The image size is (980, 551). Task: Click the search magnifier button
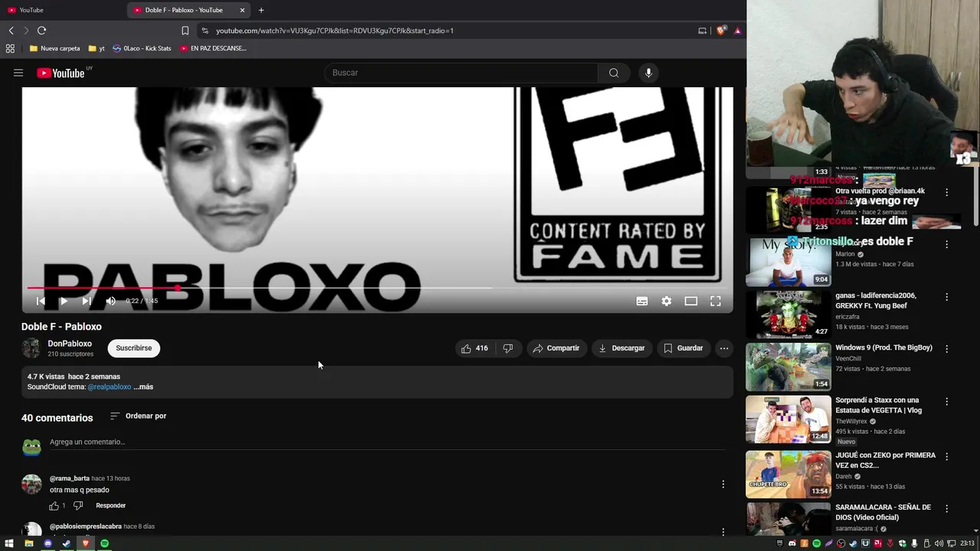613,73
